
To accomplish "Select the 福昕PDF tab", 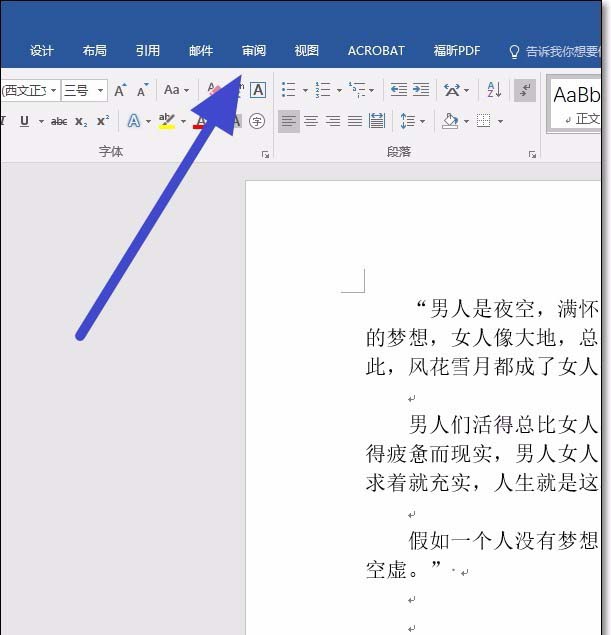I will click(457, 51).
